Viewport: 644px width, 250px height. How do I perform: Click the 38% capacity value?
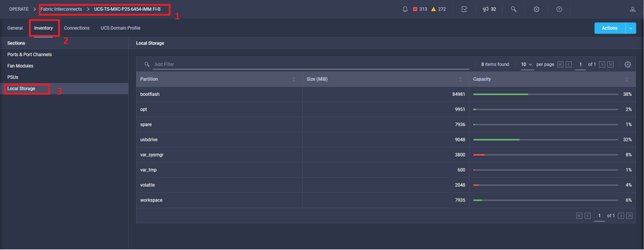coord(627,94)
